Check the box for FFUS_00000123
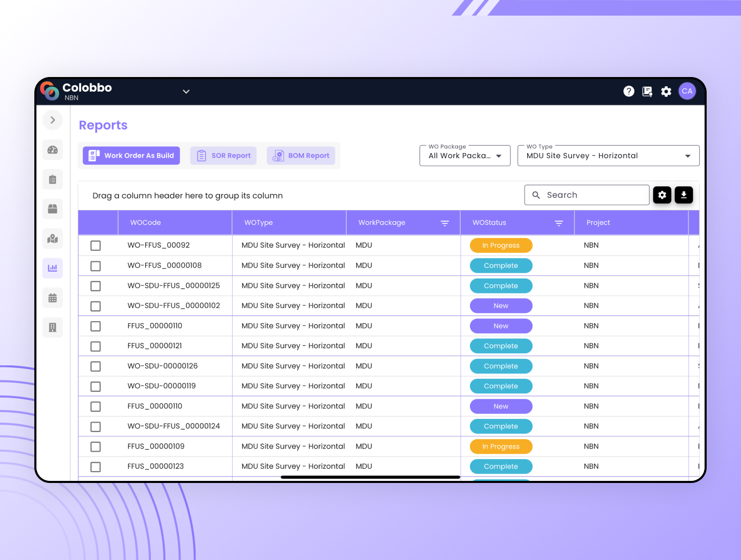Viewport: 741px width, 560px height. (x=96, y=467)
